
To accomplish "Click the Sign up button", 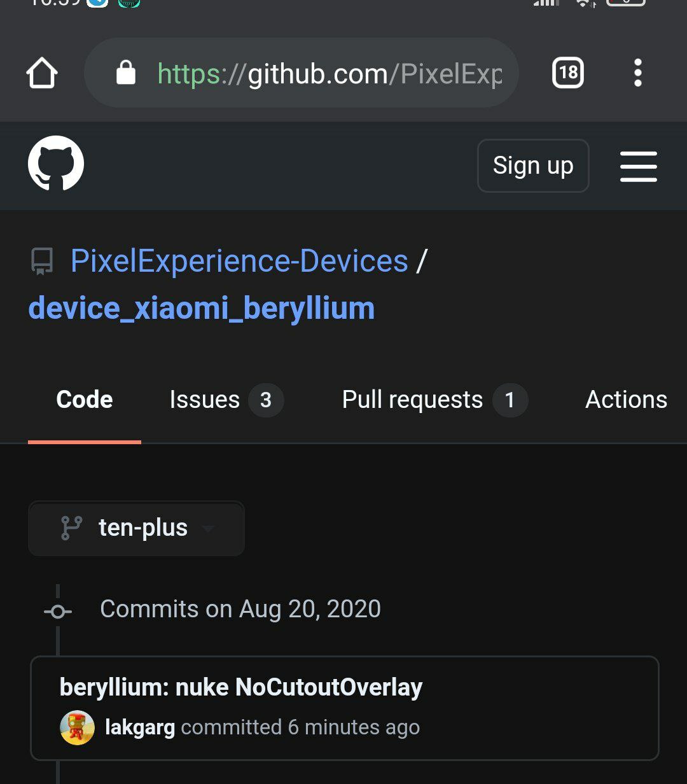I will [x=533, y=165].
